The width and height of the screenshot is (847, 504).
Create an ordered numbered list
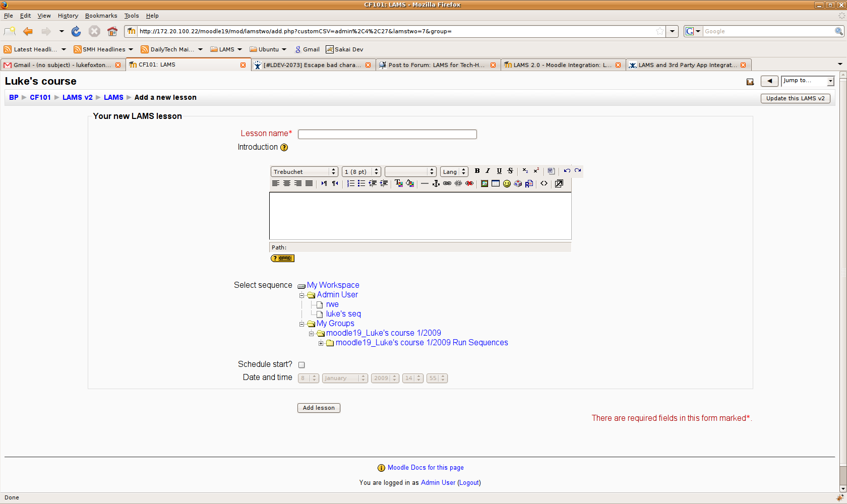click(x=350, y=183)
